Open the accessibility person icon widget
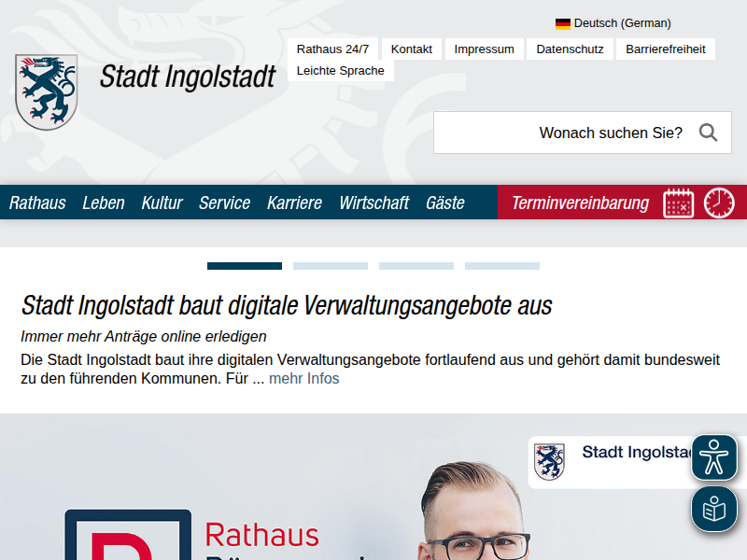The width and height of the screenshot is (747, 560). [714, 457]
